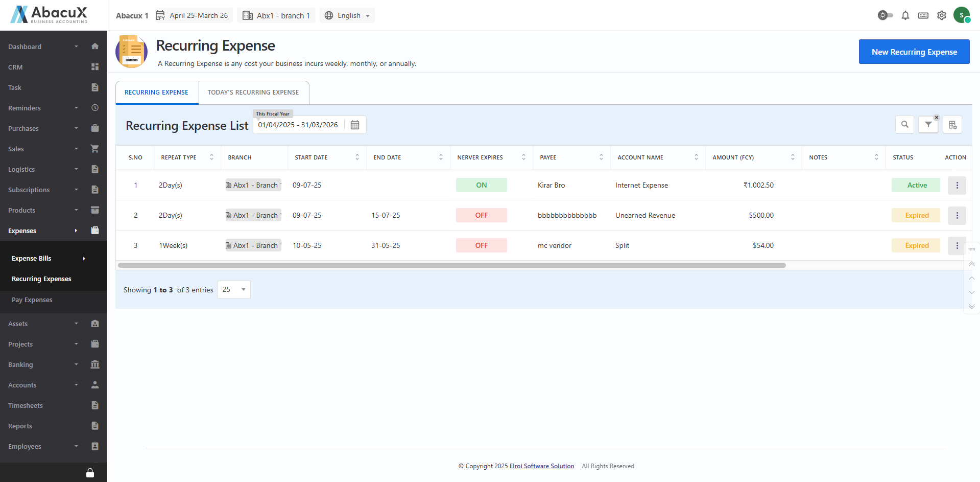
Task: Click the filter funnel icon
Action: click(x=928, y=125)
